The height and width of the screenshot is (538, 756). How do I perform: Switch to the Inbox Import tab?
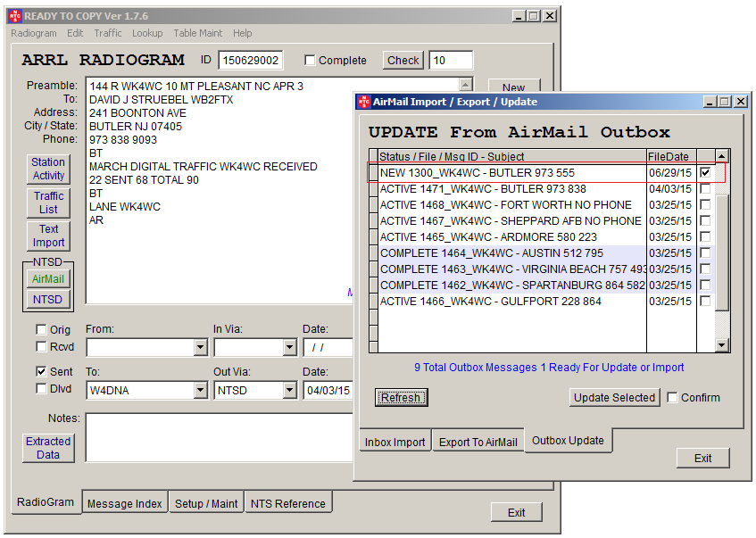pyautogui.click(x=395, y=442)
